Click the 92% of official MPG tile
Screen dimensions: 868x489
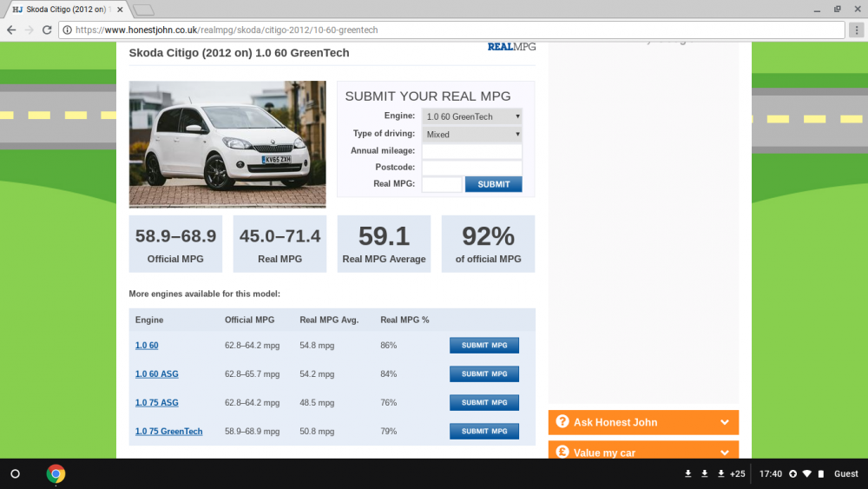click(488, 244)
